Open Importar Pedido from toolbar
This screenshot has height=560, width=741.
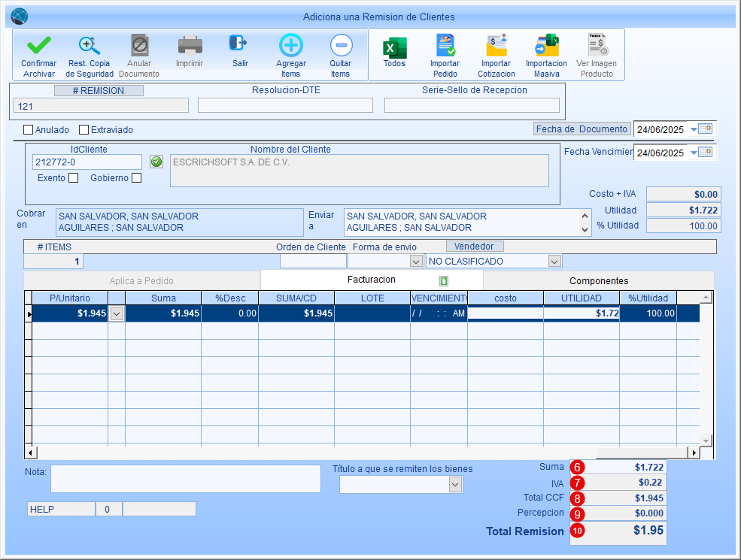445,47
